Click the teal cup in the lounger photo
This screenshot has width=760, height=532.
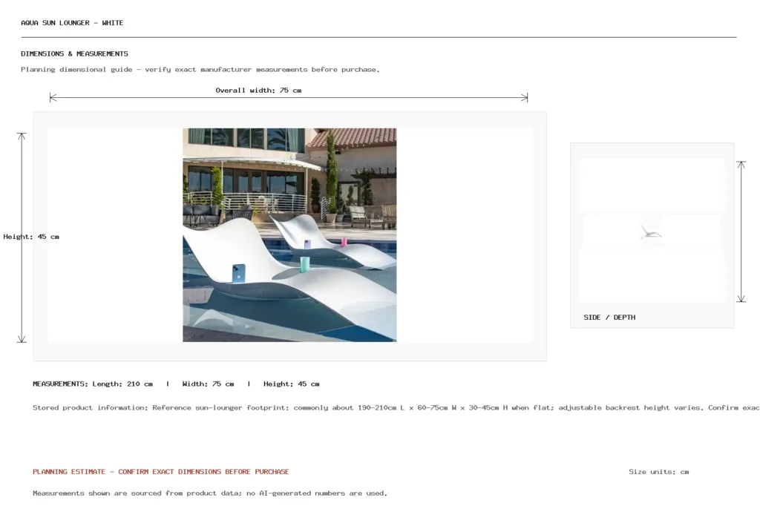pos(304,265)
